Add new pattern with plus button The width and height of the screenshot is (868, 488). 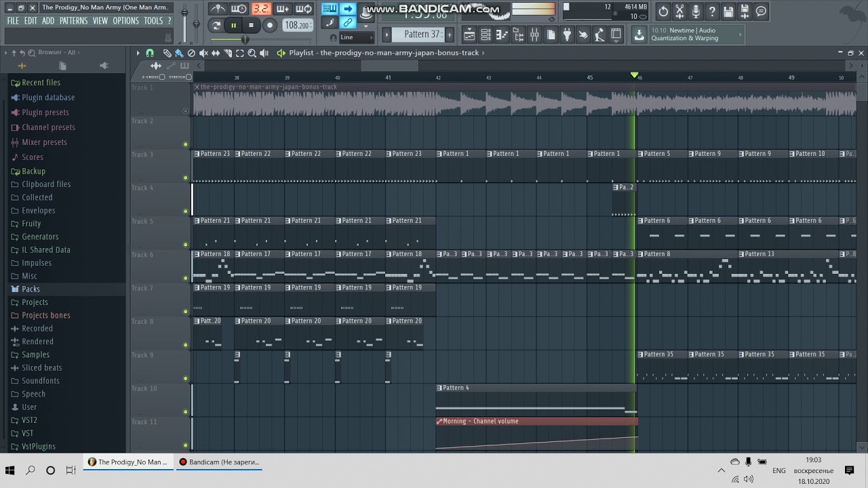pyautogui.click(x=450, y=34)
